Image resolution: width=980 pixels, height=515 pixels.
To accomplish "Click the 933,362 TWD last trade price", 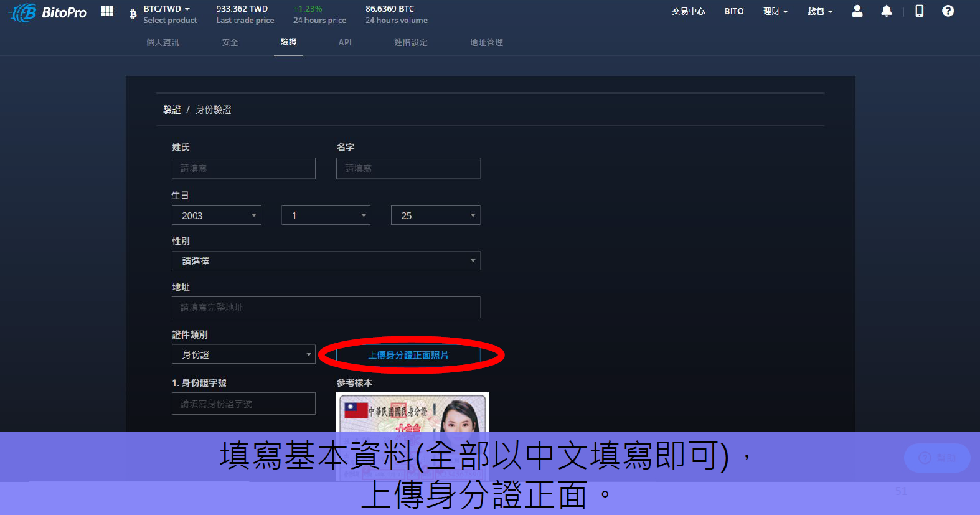I will coord(242,9).
